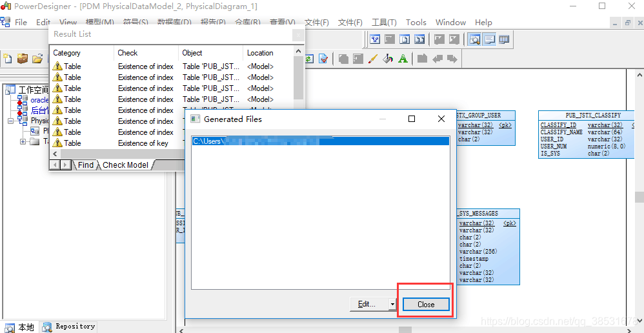Switch to the Repository tab
The height and width of the screenshot is (333, 644).
[x=69, y=327]
